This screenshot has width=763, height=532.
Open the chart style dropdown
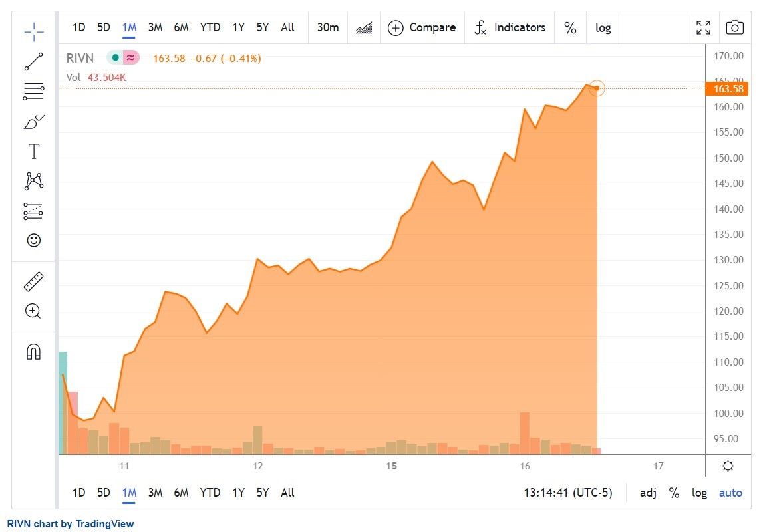click(364, 27)
